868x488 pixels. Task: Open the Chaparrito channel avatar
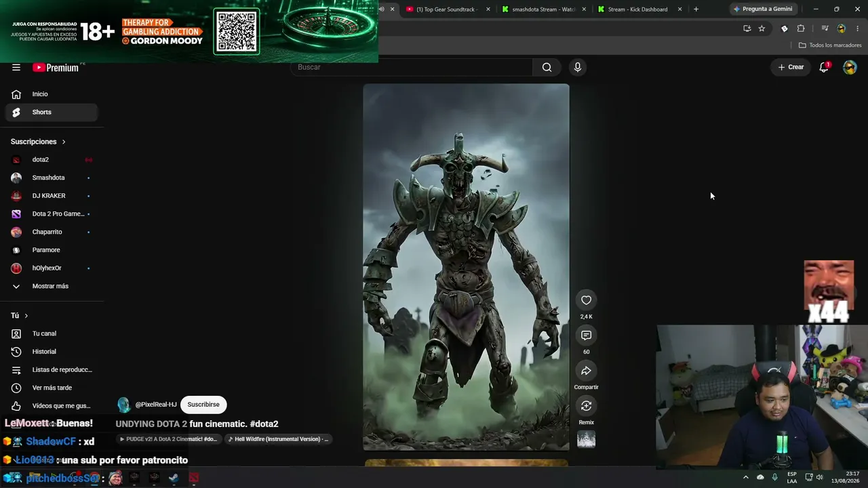16,232
